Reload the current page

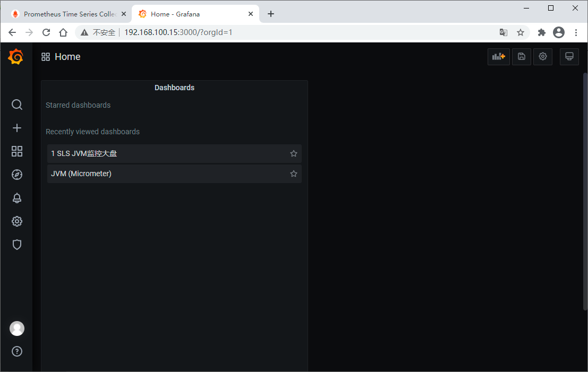(46, 32)
